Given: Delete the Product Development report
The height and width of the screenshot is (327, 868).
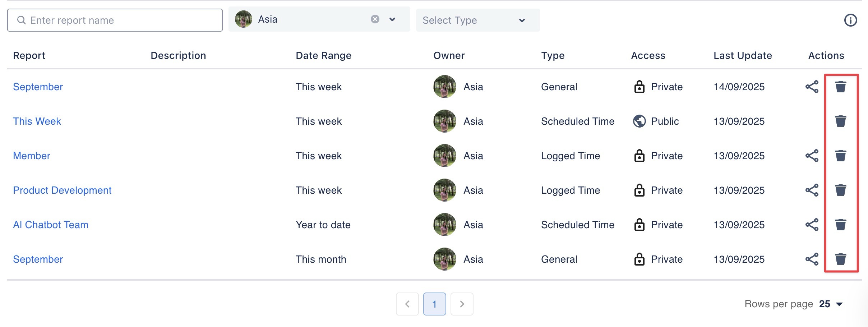Looking at the screenshot, I should point(840,190).
